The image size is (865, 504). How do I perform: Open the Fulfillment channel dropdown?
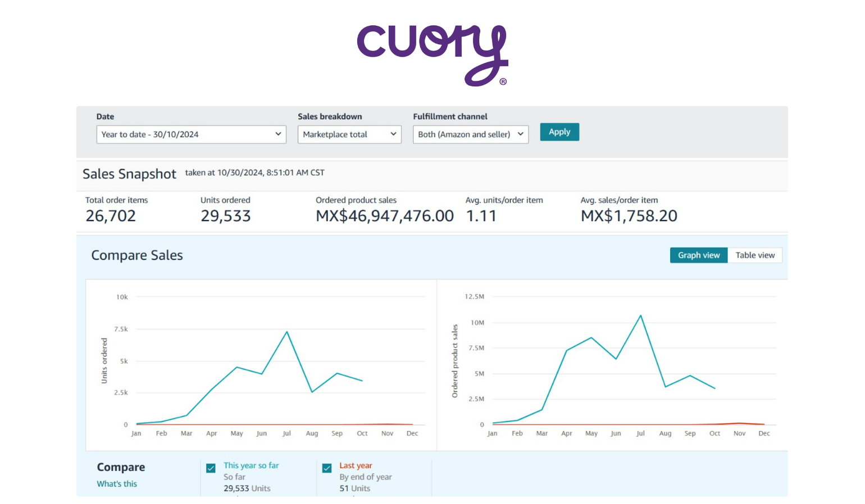[x=470, y=134]
